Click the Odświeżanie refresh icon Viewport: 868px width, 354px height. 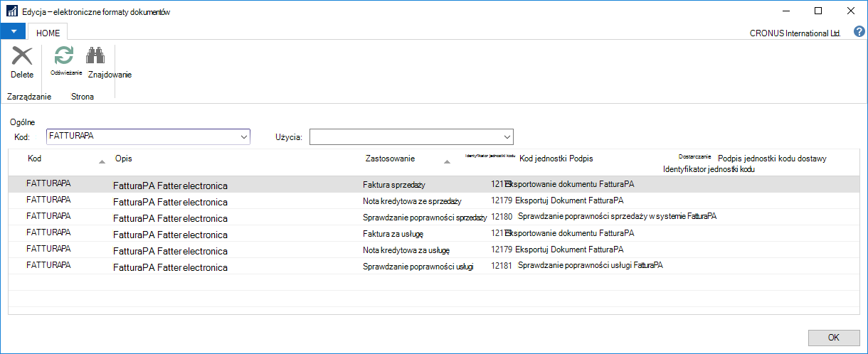click(65, 56)
